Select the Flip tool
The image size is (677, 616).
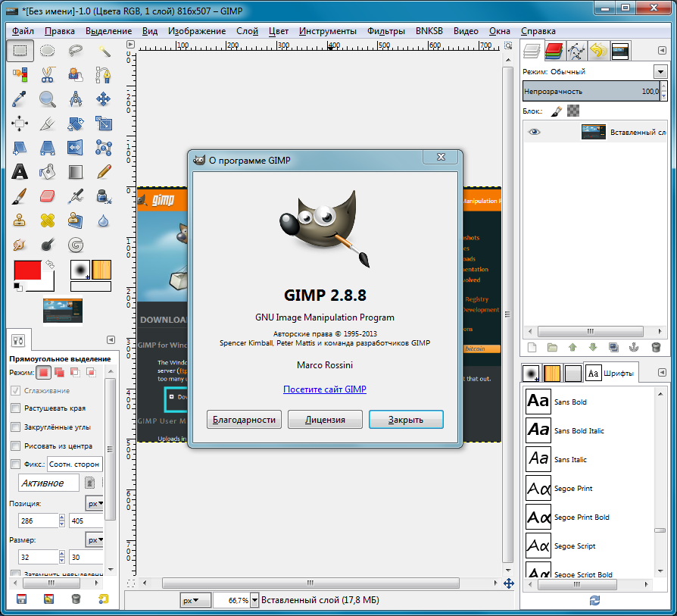[x=76, y=148]
